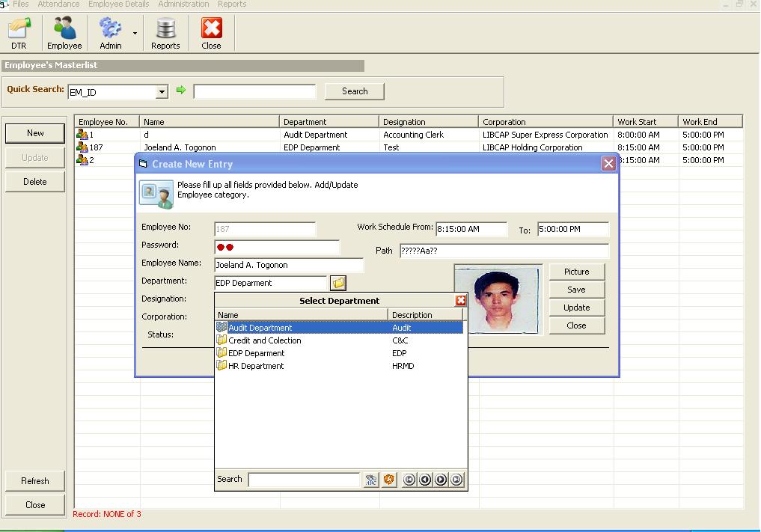Screen dimensions: 761x532
Task: Open the Employee Details menu
Action: (118, 4)
